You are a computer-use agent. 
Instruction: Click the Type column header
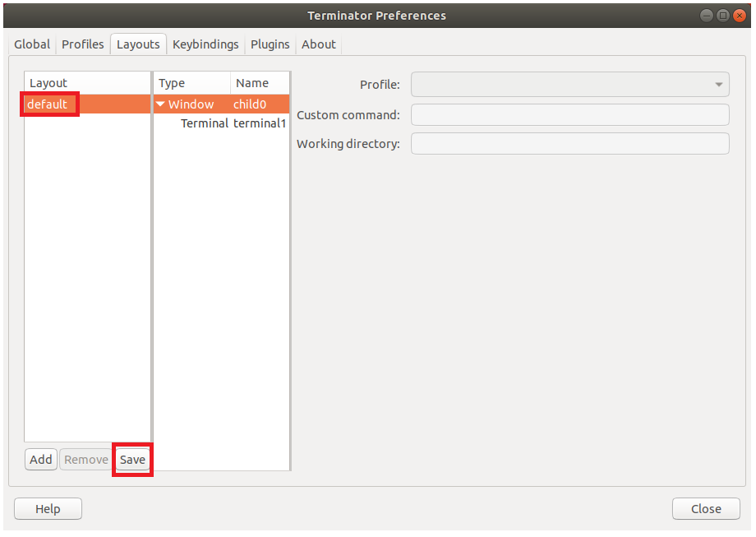pos(192,83)
